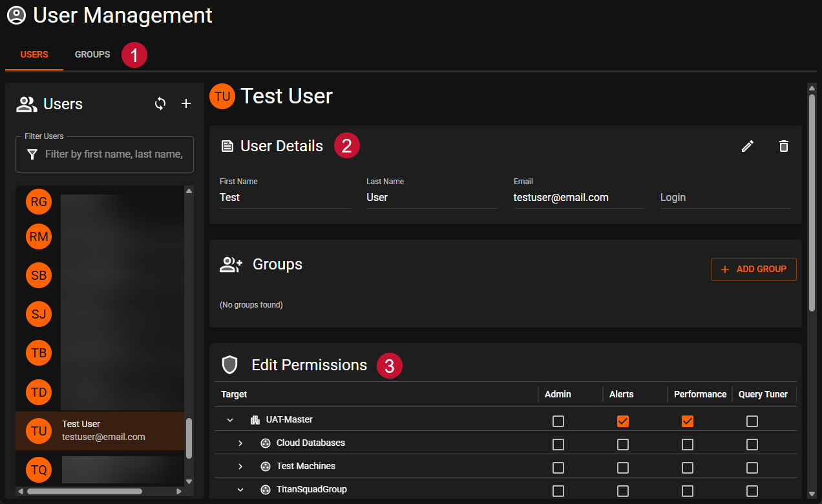Expand the Cloud Databases node

(x=240, y=443)
